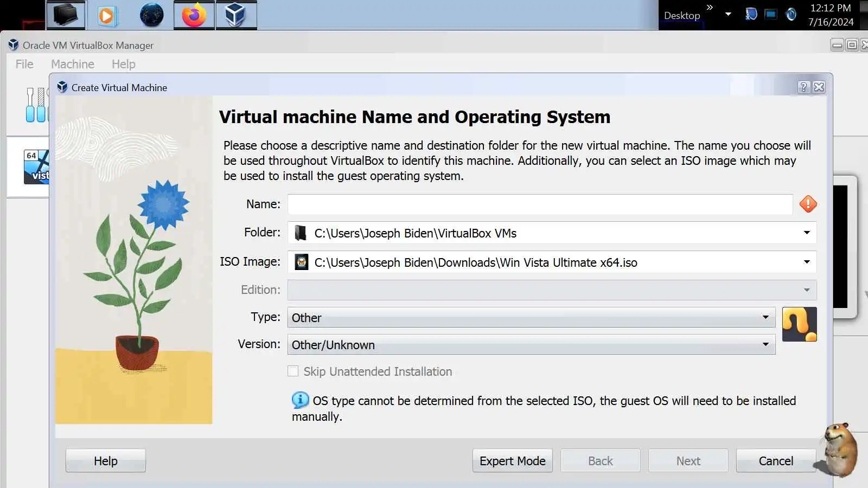Viewport: 868px width, 488px height.
Task: Click the taskbar clock showing 12:12 PM
Action: click(831, 15)
